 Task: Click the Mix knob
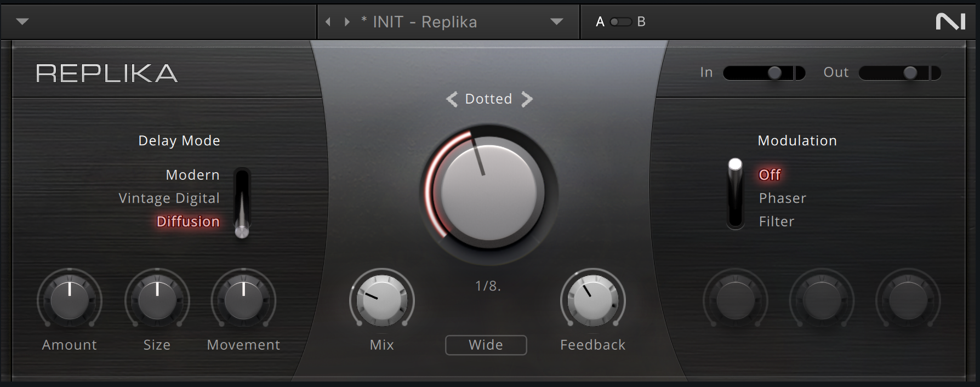point(382,300)
